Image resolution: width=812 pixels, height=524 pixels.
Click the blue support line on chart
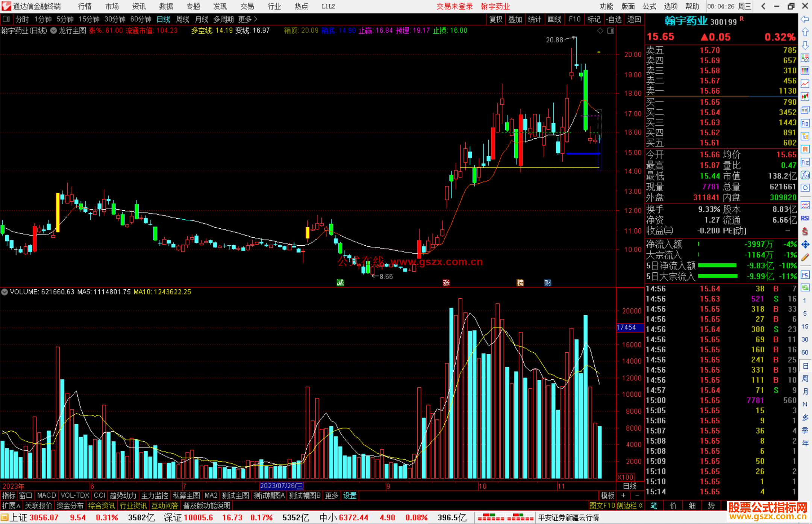pyautogui.click(x=583, y=153)
